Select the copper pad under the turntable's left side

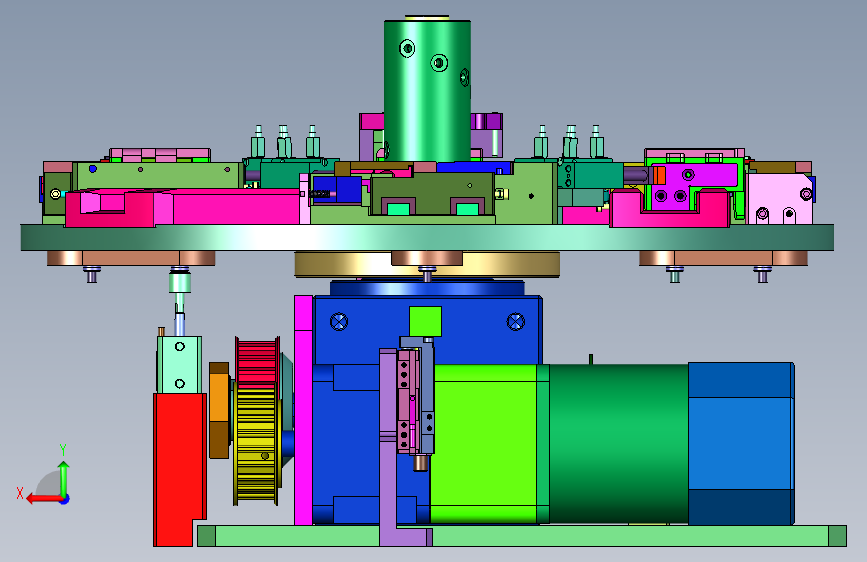tap(131, 258)
